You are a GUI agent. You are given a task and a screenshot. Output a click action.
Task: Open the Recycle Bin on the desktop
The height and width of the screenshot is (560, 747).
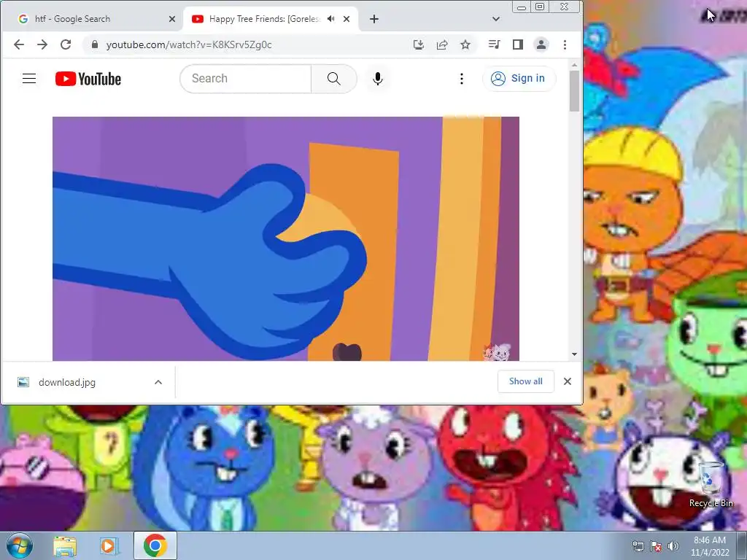click(x=711, y=484)
